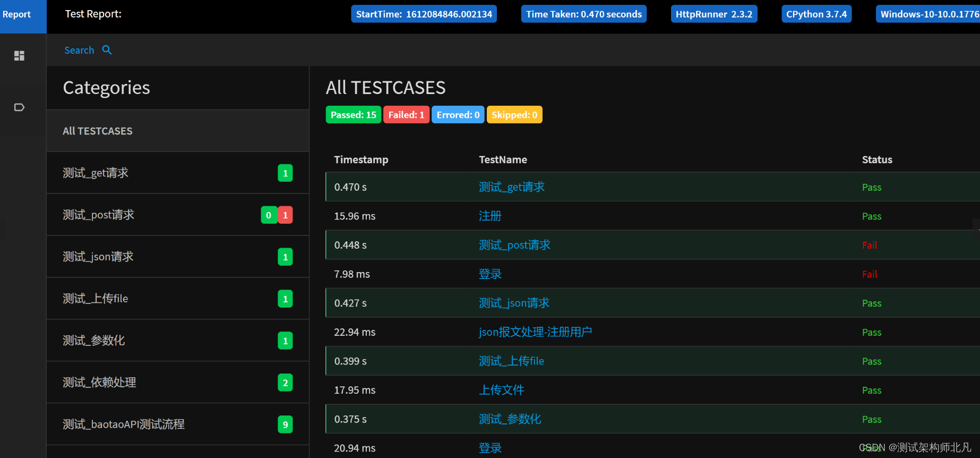This screenshot has height=458, width=980.
Task: Click the 0.448 s timestamp cell
Action: pyautogui.click(x=350, y=245)
